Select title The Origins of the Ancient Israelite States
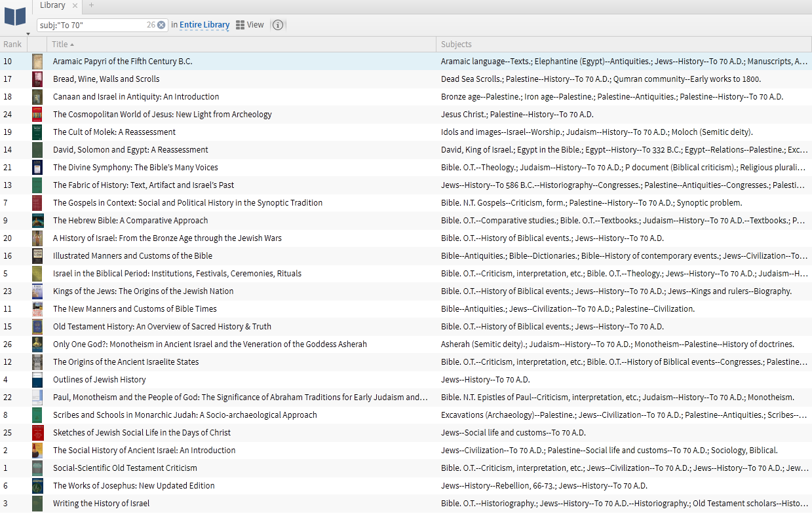 point(126,362)
